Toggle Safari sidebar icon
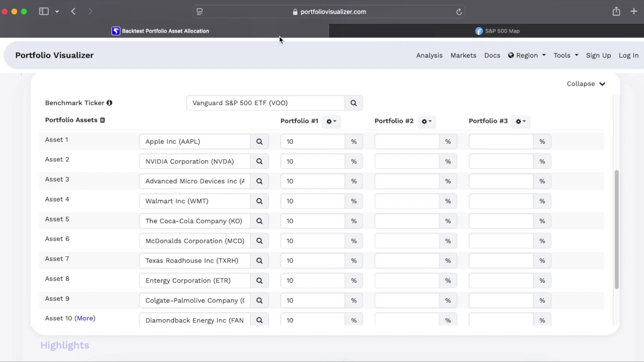The width and height of the screenshot is (644, 362). (x=44, y=12)
